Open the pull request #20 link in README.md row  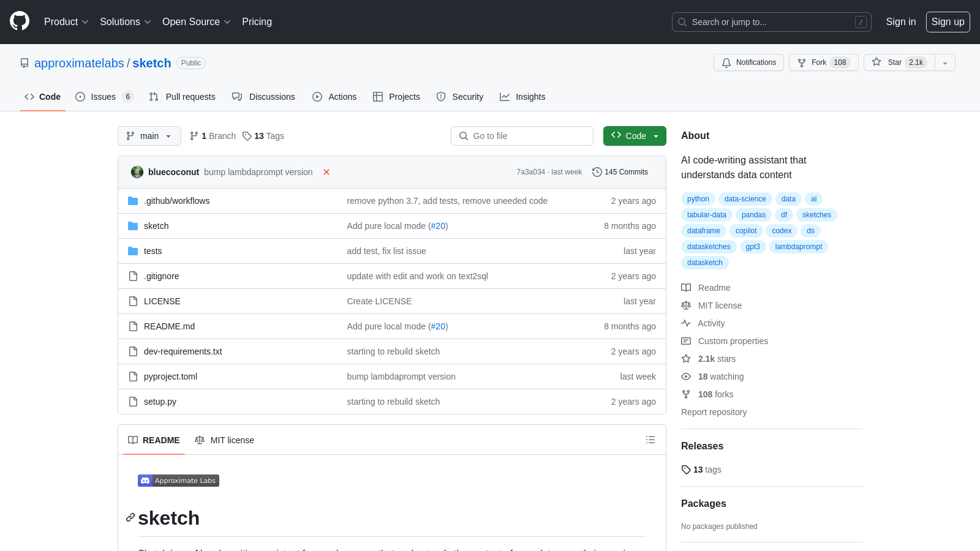click(438, 326)
